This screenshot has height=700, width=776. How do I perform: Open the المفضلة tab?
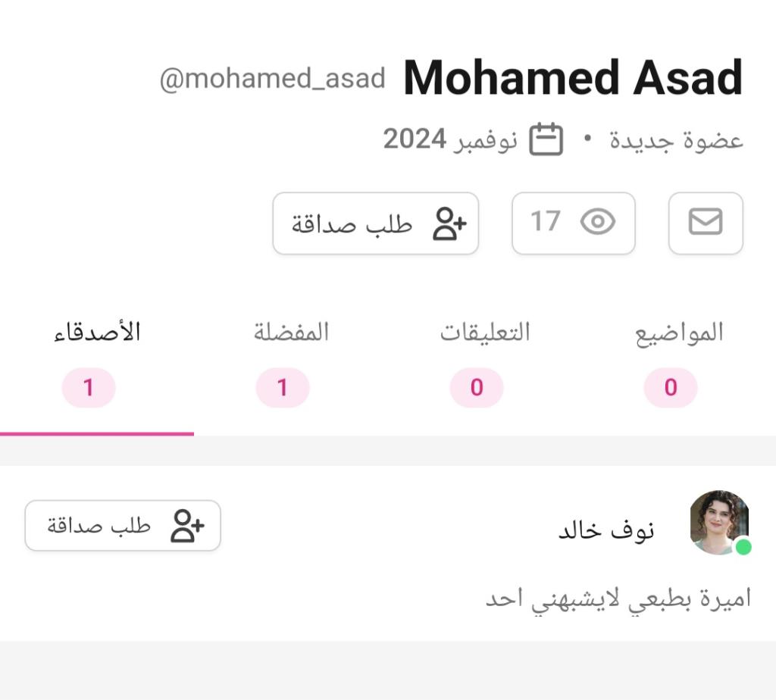(291, 333)
